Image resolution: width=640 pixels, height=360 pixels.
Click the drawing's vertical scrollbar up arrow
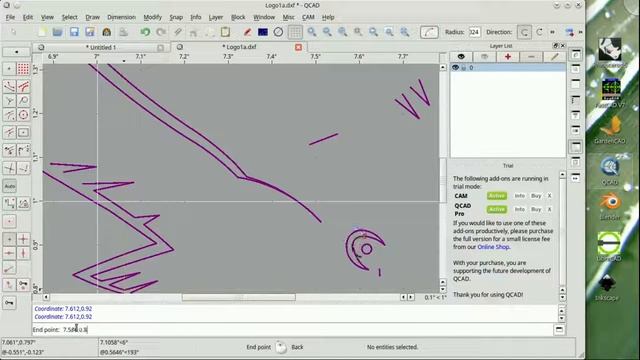[x=443, y=67]
